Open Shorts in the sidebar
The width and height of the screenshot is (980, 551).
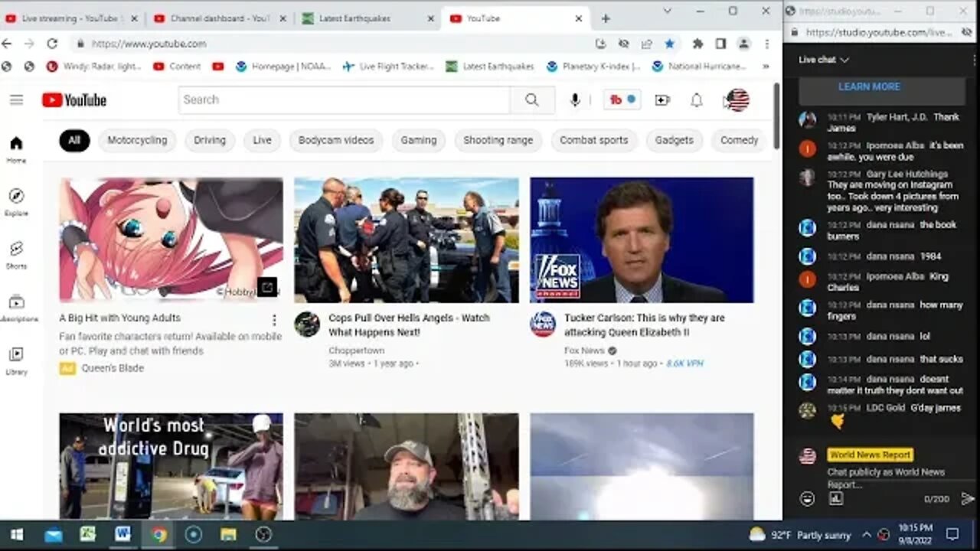pyautogui.click(x=16, y=255)
